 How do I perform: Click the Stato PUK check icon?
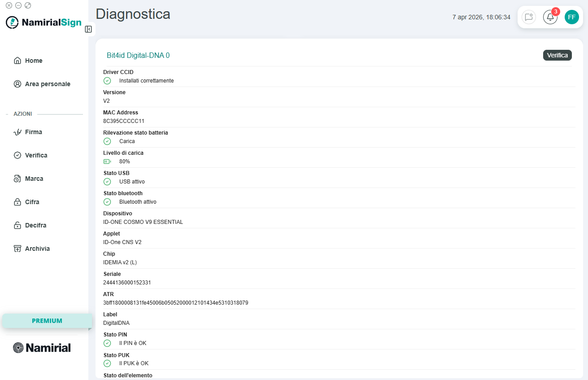(107, 363)
